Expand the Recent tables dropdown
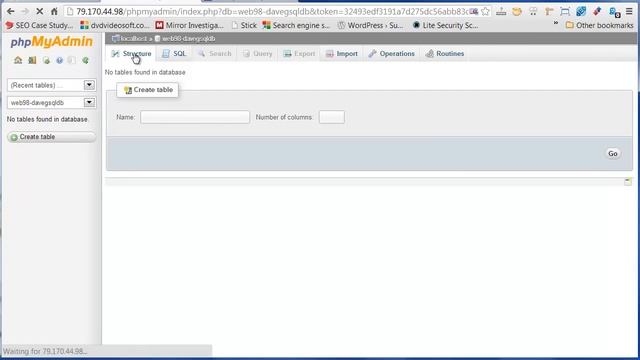 tap(51, 85)
